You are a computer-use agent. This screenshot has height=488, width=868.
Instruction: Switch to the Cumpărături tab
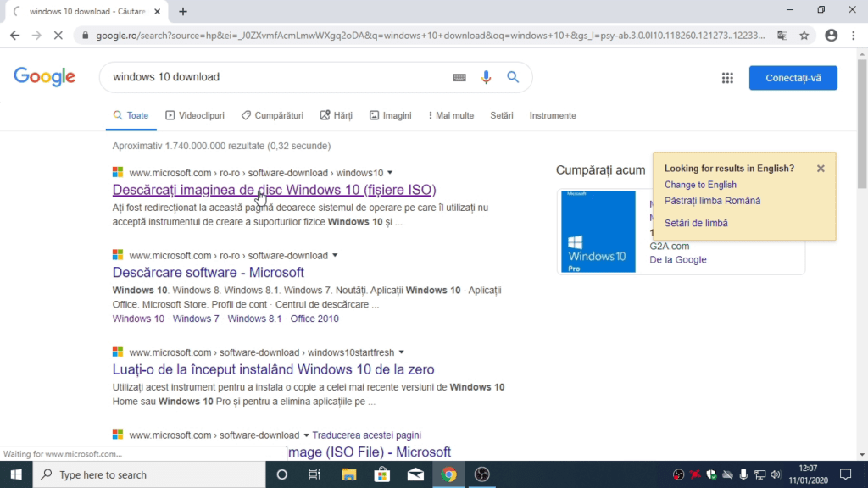[x=272, y=115]
